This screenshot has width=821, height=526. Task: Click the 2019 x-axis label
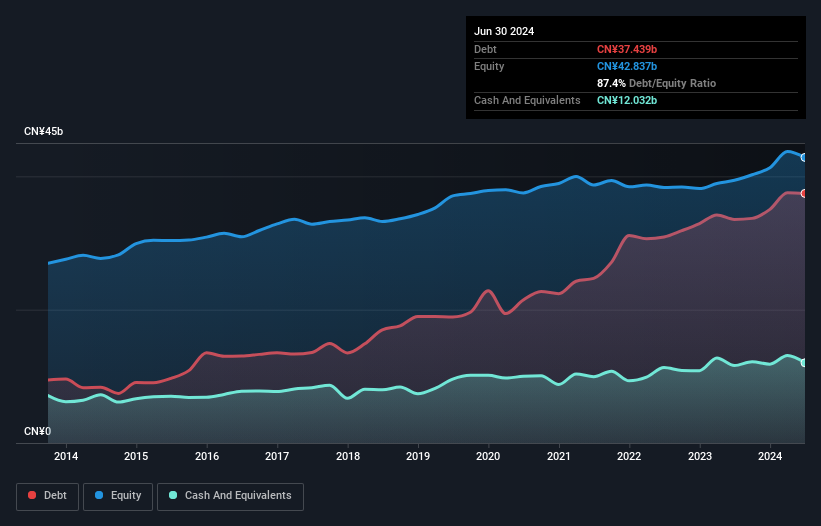click(418, 456)
